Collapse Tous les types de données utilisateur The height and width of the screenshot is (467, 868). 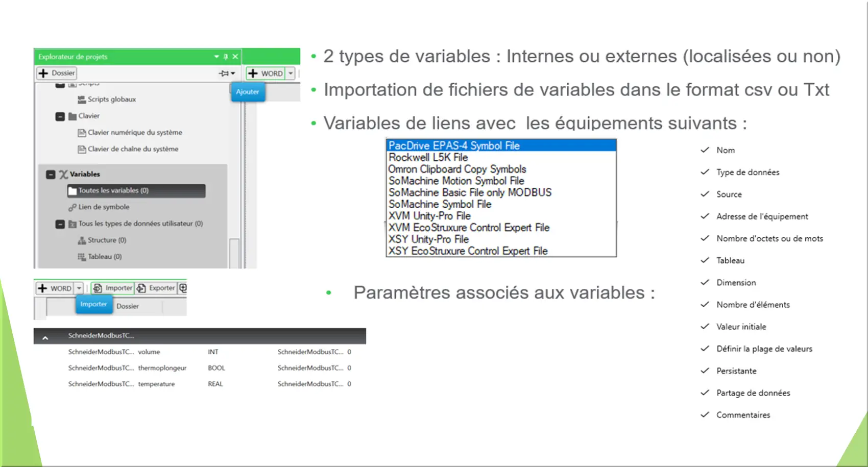(60, 224)
